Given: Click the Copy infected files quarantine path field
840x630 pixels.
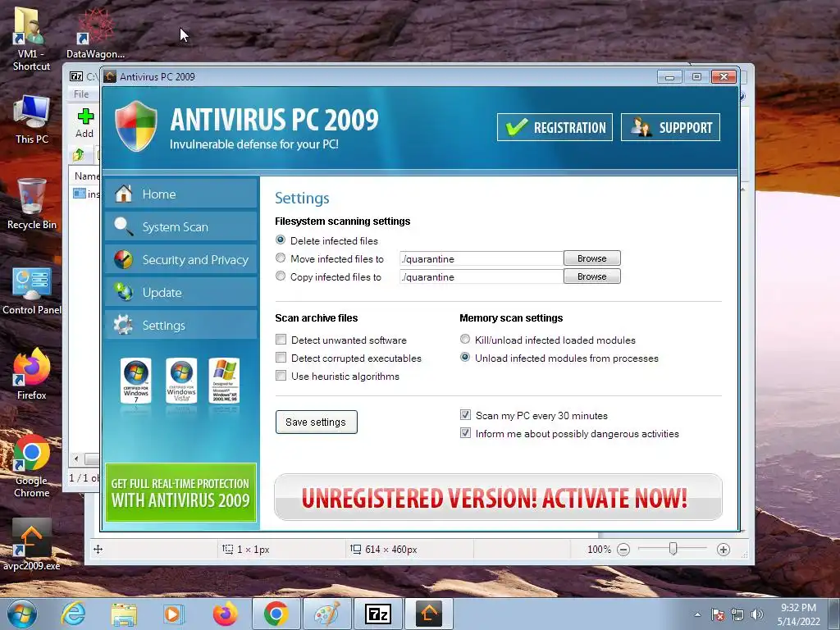Looking at the screenshot, I should tap(481, 277).
